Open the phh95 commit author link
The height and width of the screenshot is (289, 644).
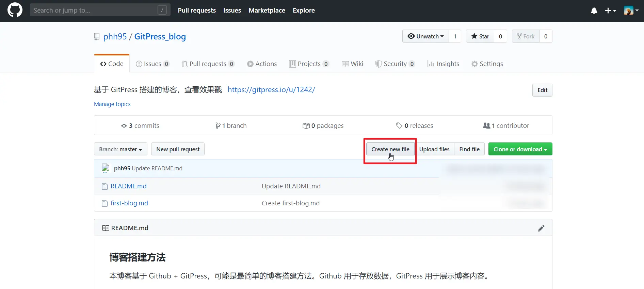point(122,168)
